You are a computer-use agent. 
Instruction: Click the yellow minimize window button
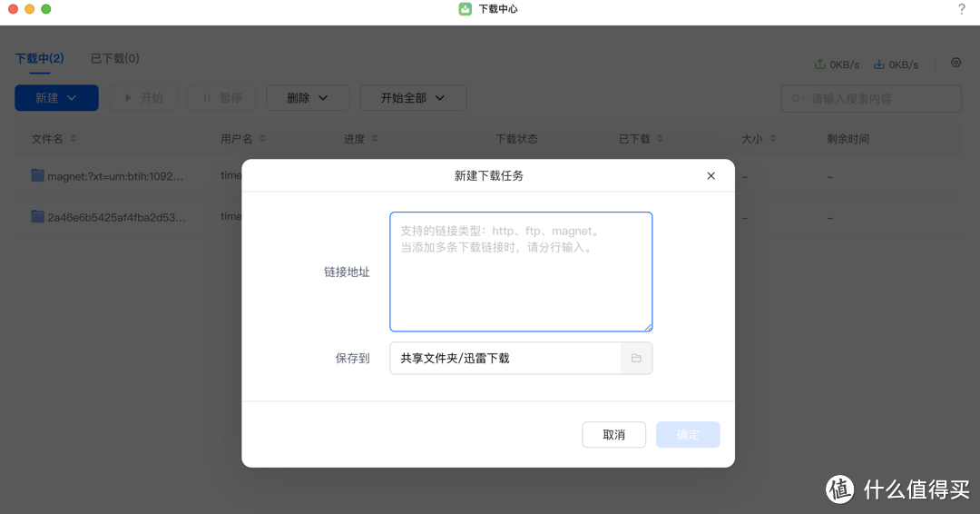point(29,9)
